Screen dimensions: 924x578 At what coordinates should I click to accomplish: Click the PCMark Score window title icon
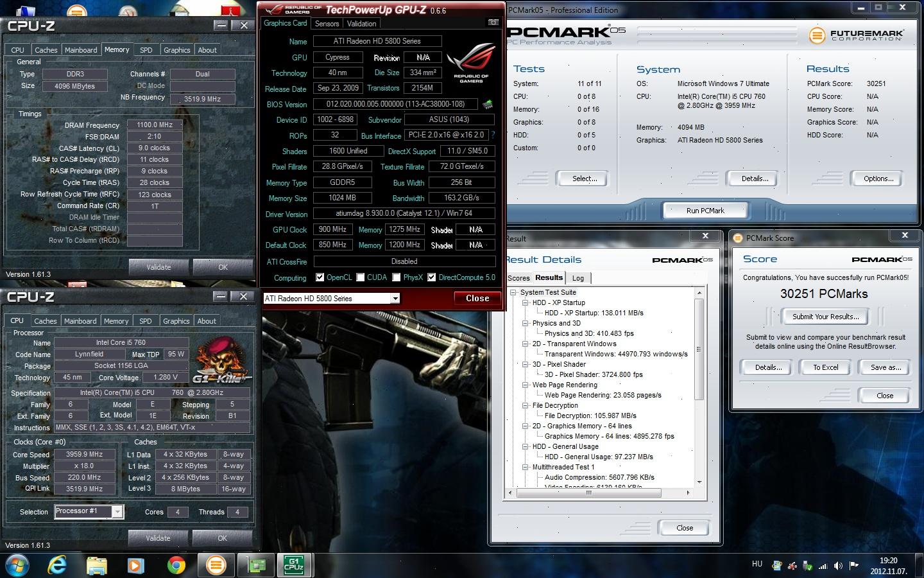coord(738,238)
